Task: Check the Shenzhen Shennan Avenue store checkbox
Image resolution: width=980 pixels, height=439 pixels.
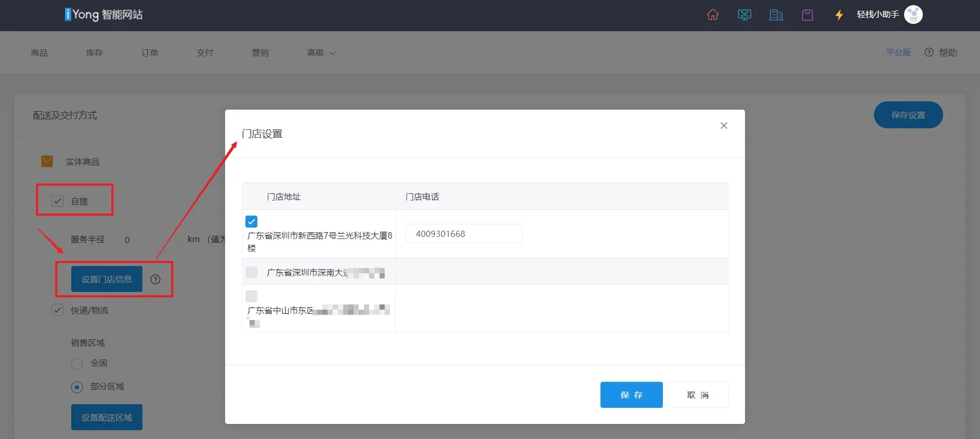Action: click(x=251, y=272)
